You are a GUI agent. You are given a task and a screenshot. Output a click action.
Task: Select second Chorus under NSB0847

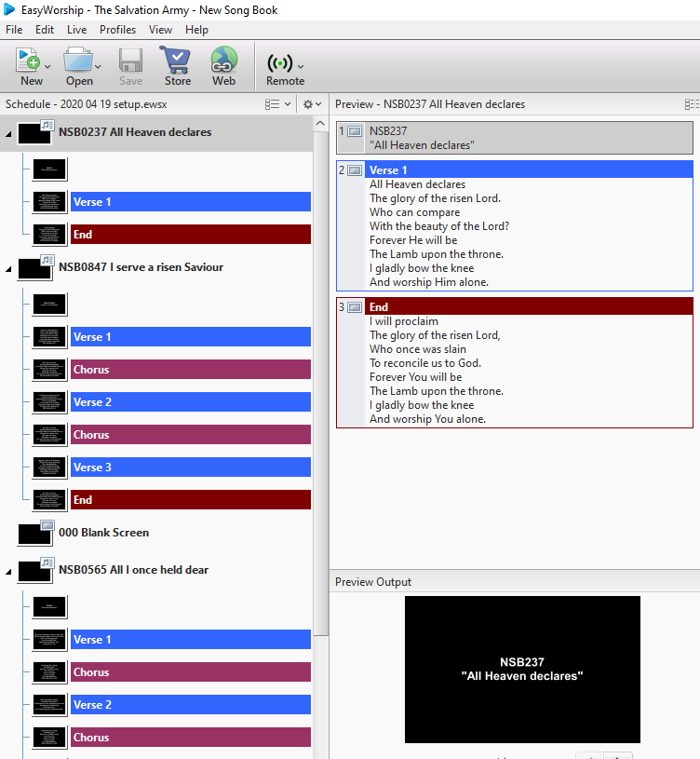(x=191, y=435)
